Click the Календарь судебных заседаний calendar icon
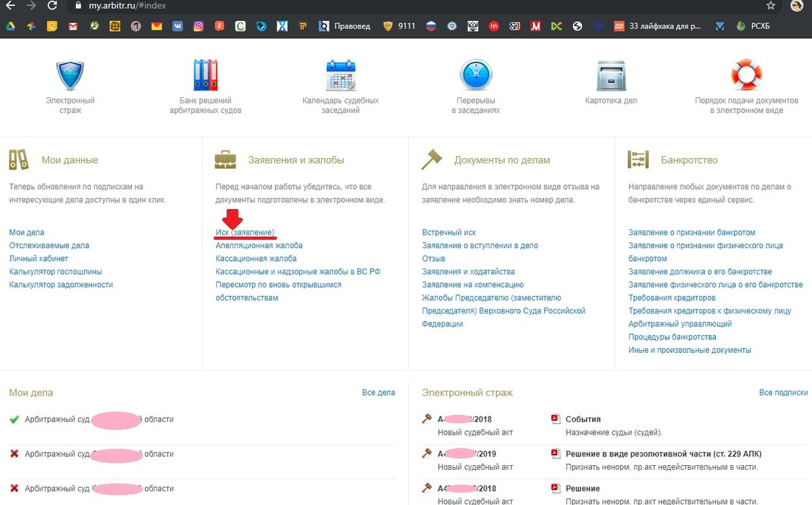812x505 pixels. (340, 75)
